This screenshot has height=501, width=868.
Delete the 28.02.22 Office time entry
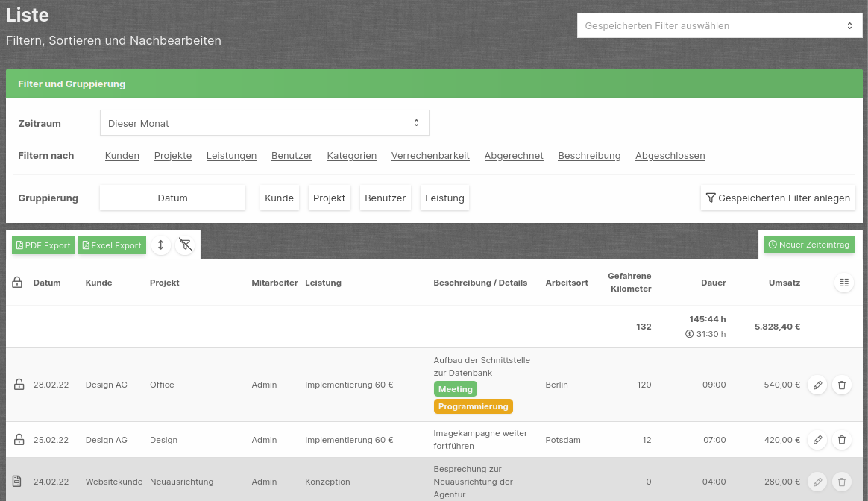point(842,385)
